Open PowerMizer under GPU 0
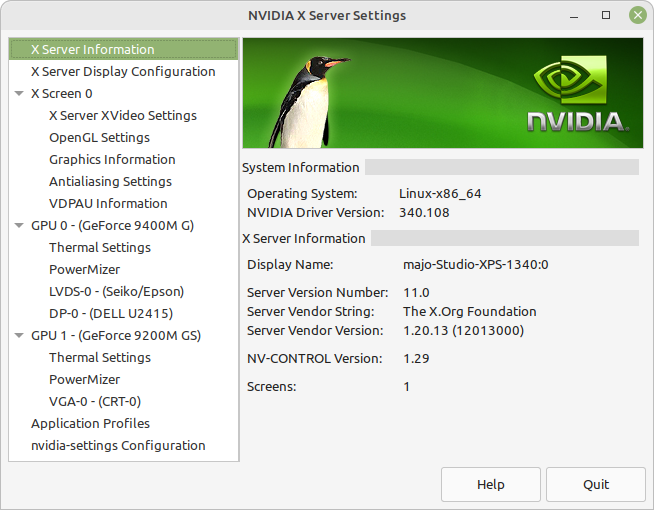Screen dimensions: 654x510 tap(85, 269)
